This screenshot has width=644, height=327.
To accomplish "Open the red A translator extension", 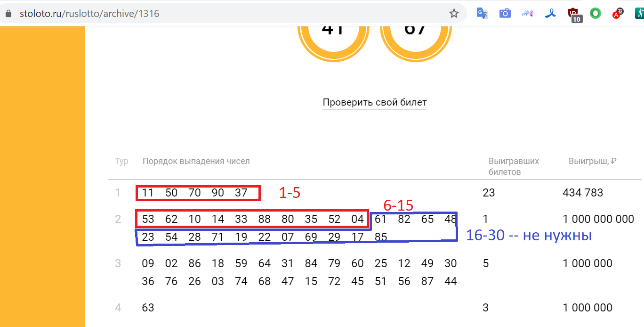I will [618, 13].
